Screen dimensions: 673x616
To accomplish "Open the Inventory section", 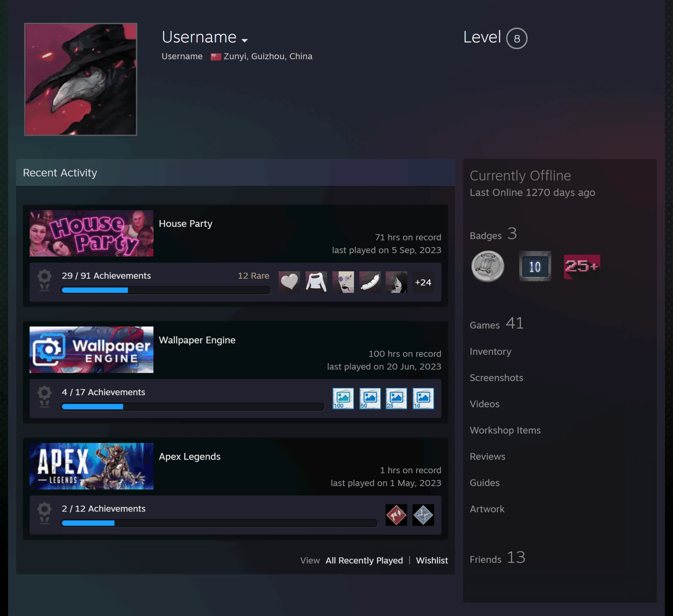I will (490, 351).
